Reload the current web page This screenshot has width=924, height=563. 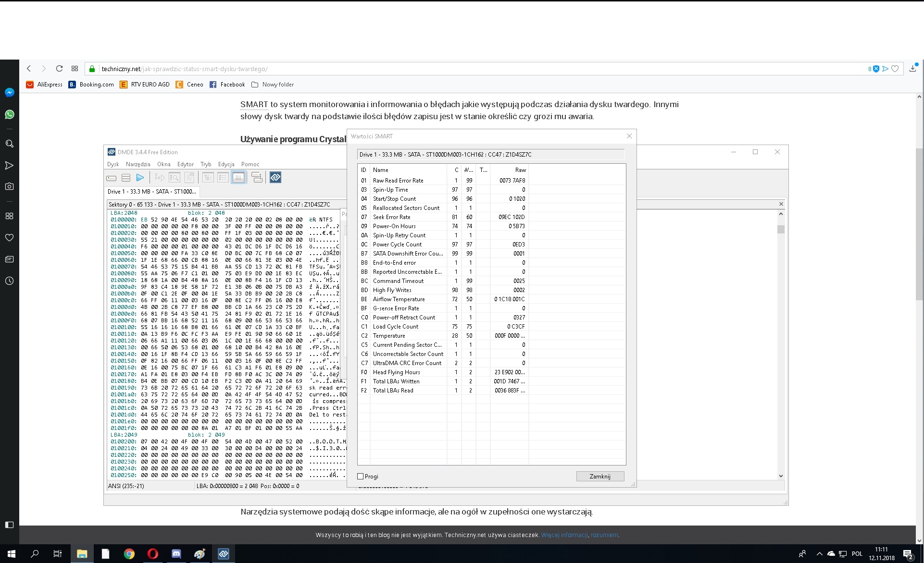59,69
